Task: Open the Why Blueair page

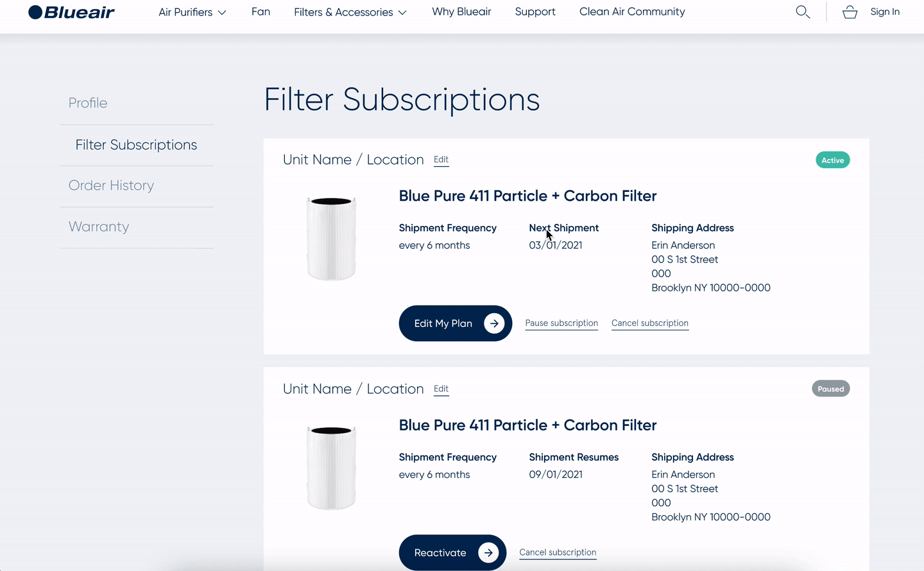Action: pos(461,12)
